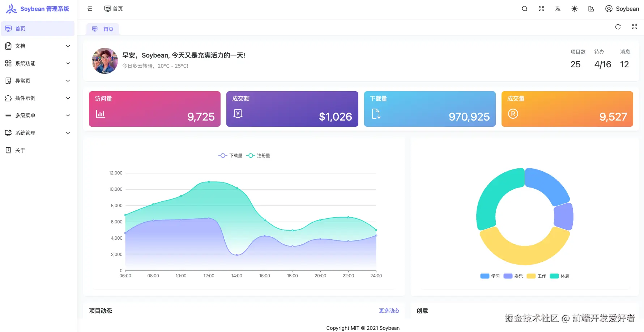Open the 关于 sidebar menu item
Image resolution: width=644 pixels, height=332 pixels.
[38, 150]
